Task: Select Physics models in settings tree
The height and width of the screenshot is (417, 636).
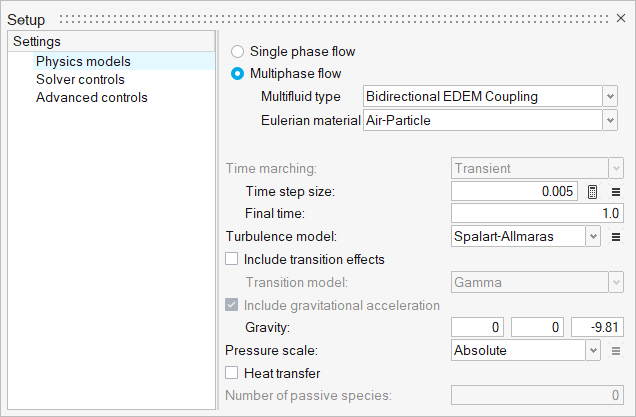Action: pos(83,61)
